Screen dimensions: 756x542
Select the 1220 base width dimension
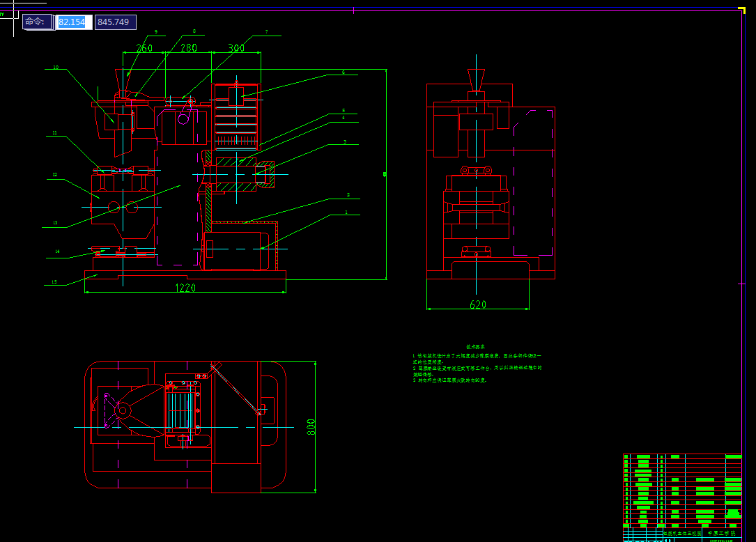(185, 288)
